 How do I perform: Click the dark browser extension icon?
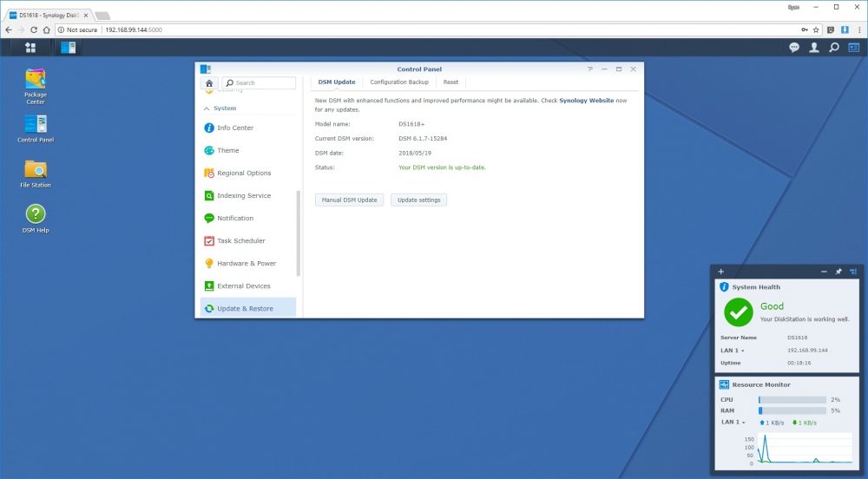(x=831, y=30)
